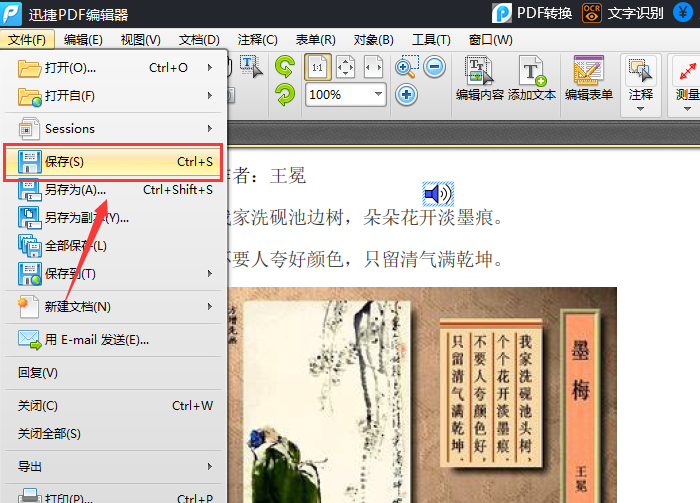Click the Open folder icon
This screenshot has width=700, height=503.
(29, 68)
